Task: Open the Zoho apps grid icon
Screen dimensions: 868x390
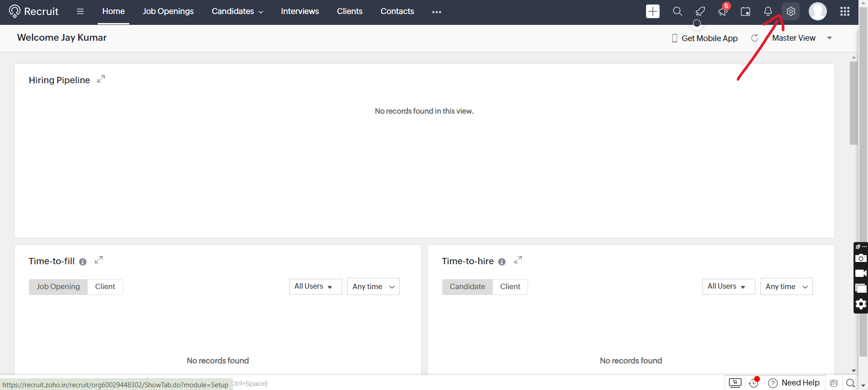Action: (x=844, y=11)
